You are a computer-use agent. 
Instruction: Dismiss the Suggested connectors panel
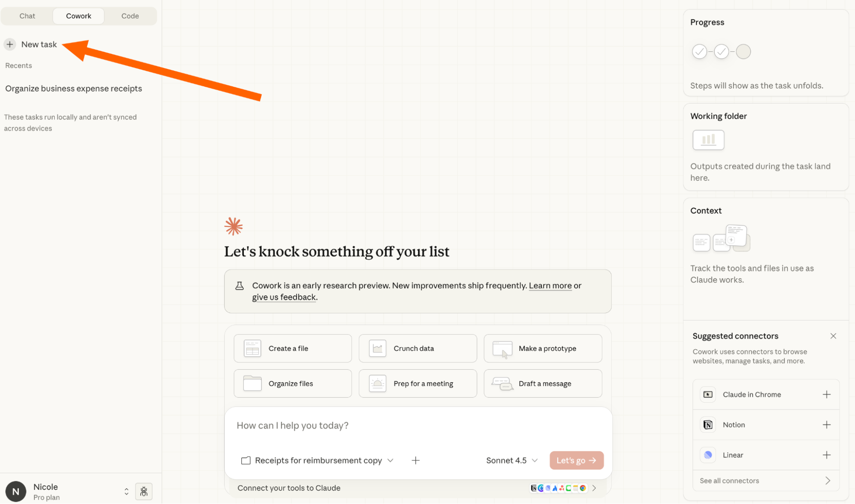pyautogui.click(x=833, y=336)
